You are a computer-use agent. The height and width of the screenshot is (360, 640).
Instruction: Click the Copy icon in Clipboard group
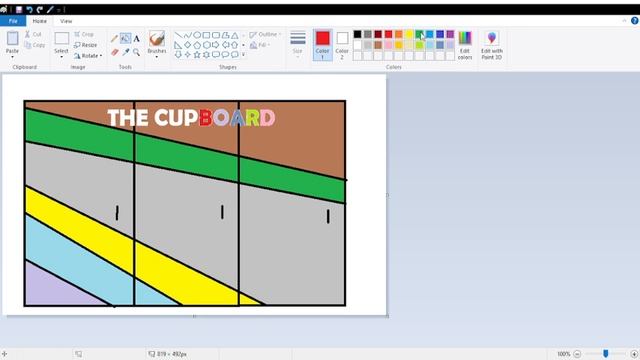[x=27, y=45]
